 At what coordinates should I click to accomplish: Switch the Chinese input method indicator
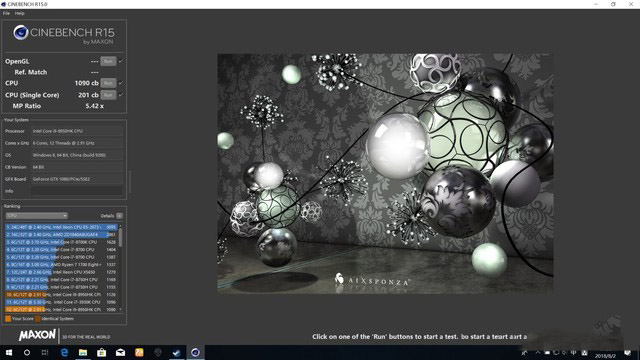[573, 353]
